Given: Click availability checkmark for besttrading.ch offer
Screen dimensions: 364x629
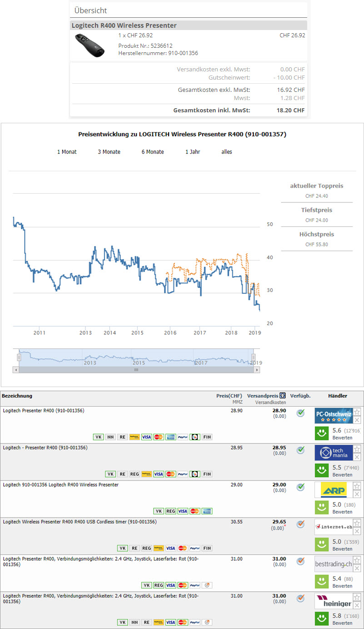Looking at the screenshot, I should (300, 561).
